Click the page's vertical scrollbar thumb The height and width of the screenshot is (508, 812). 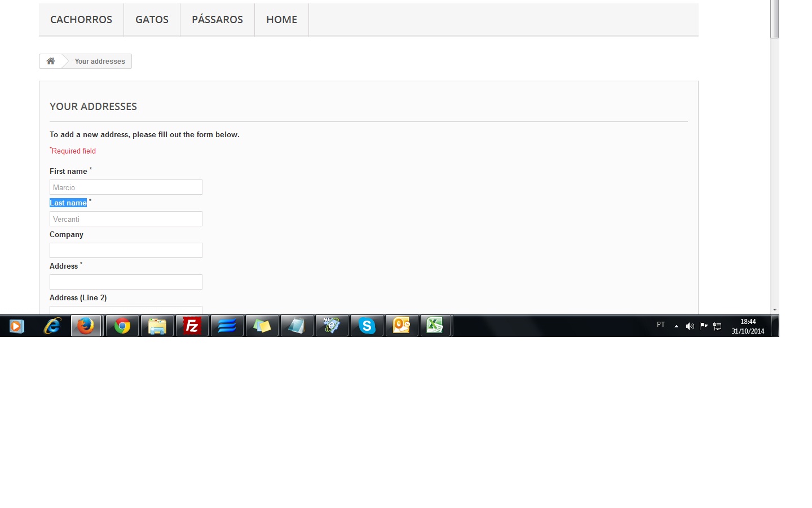click(775, 19)
